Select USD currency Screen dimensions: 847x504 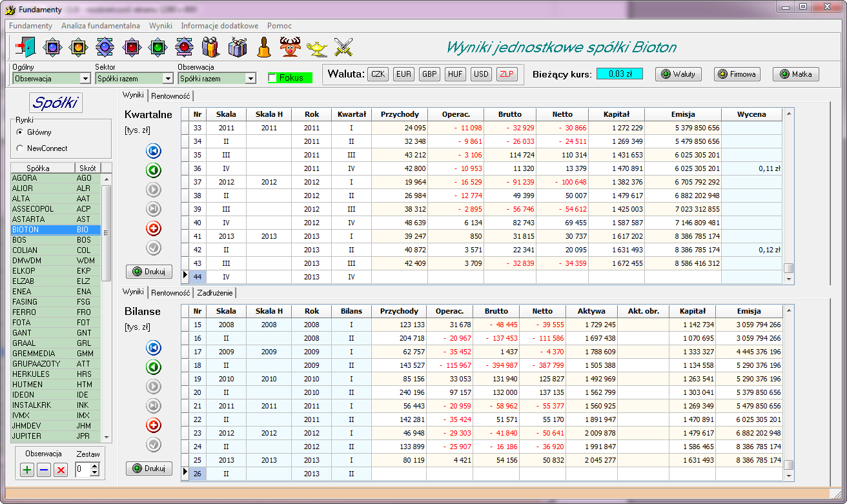(x=481, y=74)
